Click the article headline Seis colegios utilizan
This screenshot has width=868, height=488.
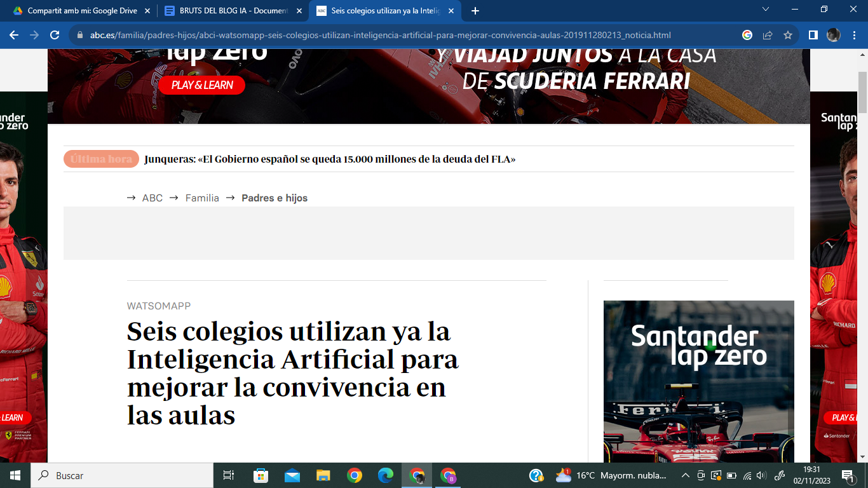point(292,373)
